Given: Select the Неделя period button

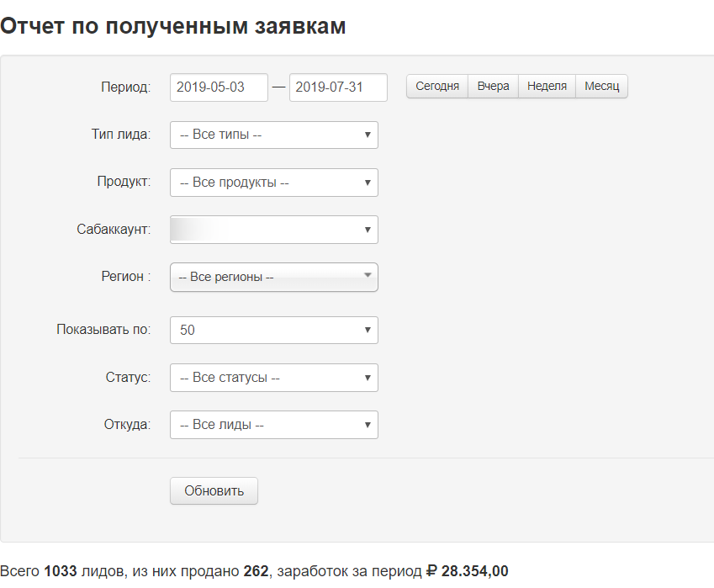Looking at the screenshot, I should 547,87.
